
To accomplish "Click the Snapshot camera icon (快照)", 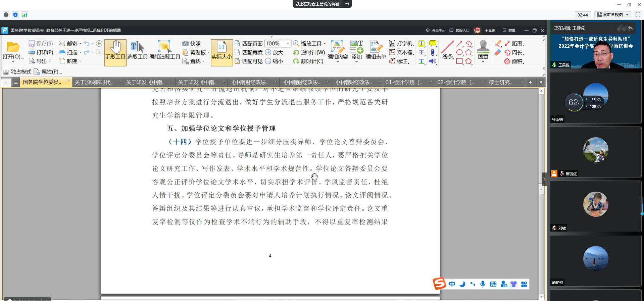I will (x=185, y=44).
